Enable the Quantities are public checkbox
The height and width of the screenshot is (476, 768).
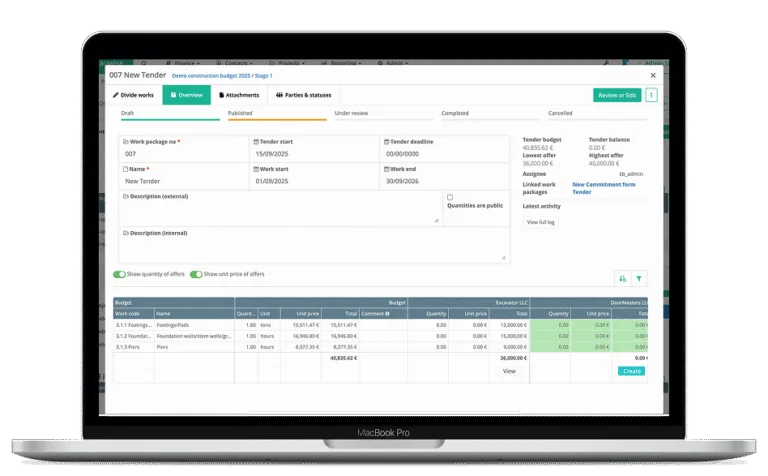tap(450, 197)
